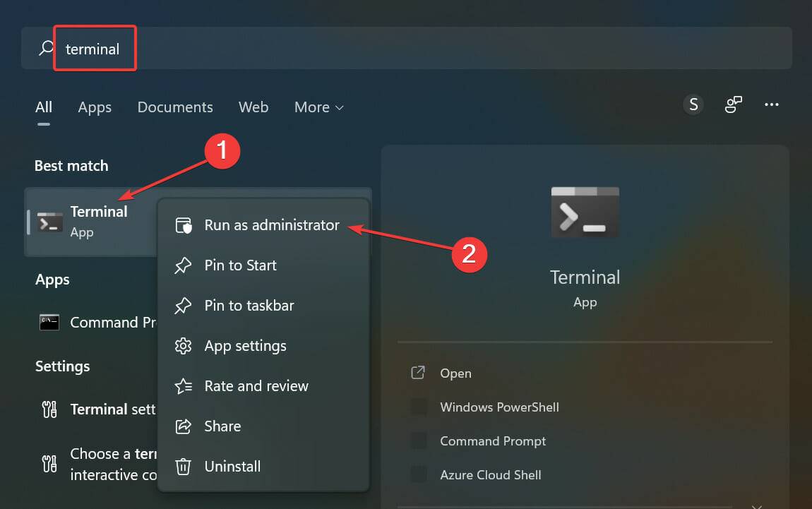Screen dimensions: 812x509
Task: Click the user avatar showing S
Action: pos(693,104)
